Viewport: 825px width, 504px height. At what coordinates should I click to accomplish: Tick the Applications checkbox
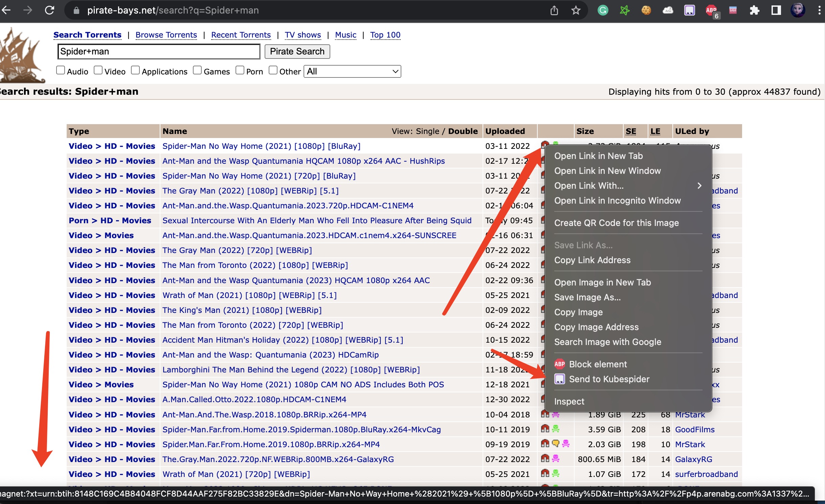135,70
